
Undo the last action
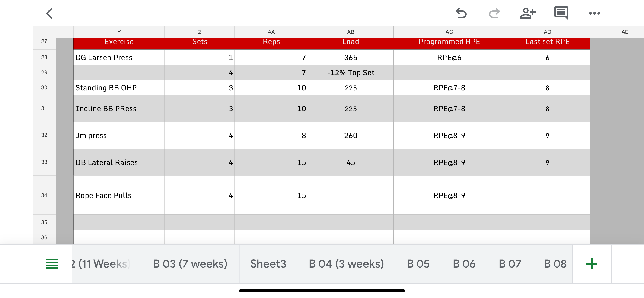pos(461,13)
